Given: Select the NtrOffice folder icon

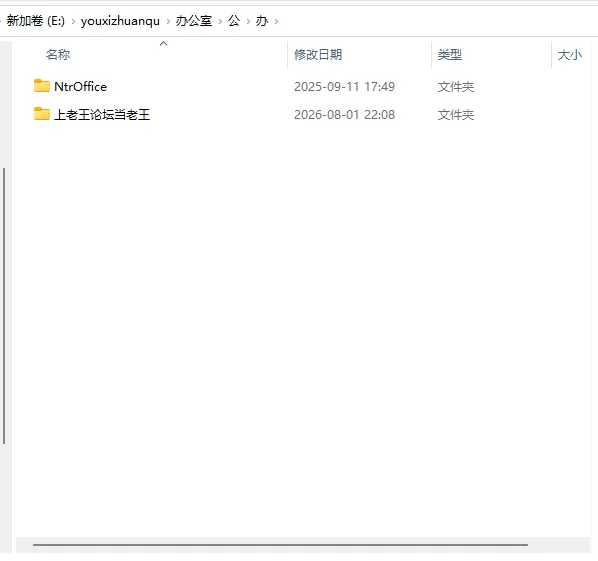Looking at the screenshot, I should (42, 86).
